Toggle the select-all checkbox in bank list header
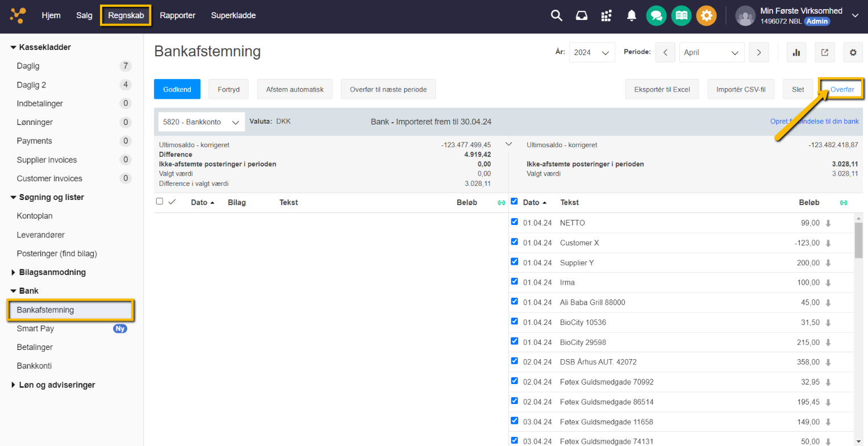 tap(514, 201)
